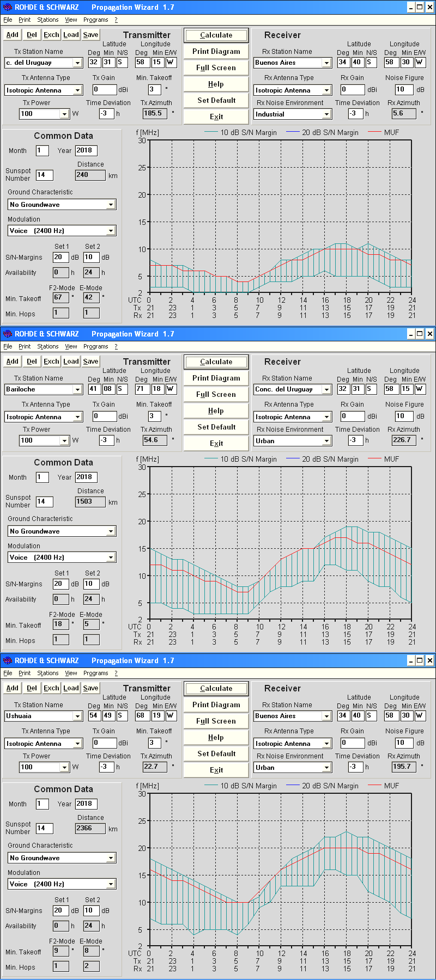Click the receiver Time Deviation field beside the Industrial noise setting
Image resolution: width=436 pixels, height=980 pixels.
[356, 114]
